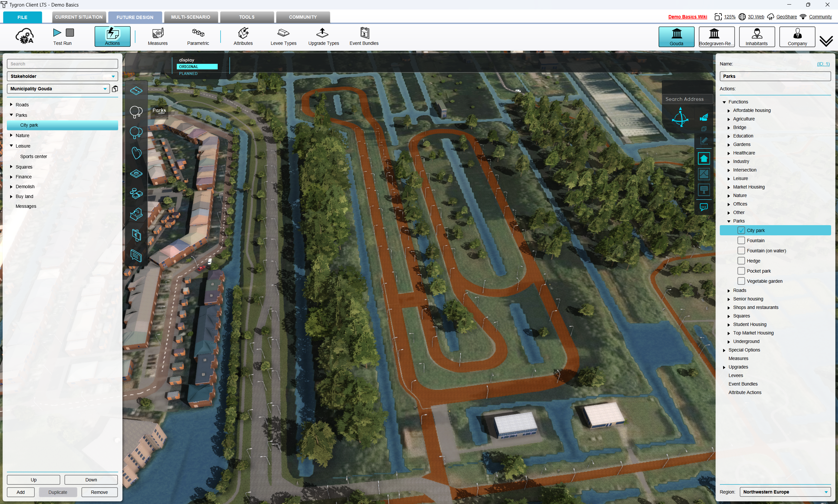838x504 pixels.
Task: Switch to the Current Situation tab
Action: pos(79,17)
